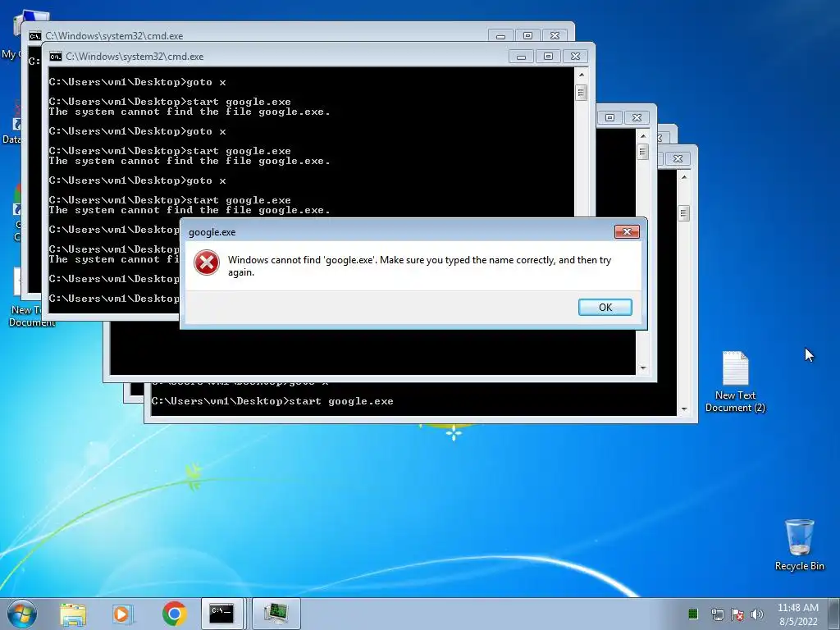Click the rear cmd.exe title bar system icon
Viewport: 840px width, 630px height.
pyautogui.click(x=35, y=36)
